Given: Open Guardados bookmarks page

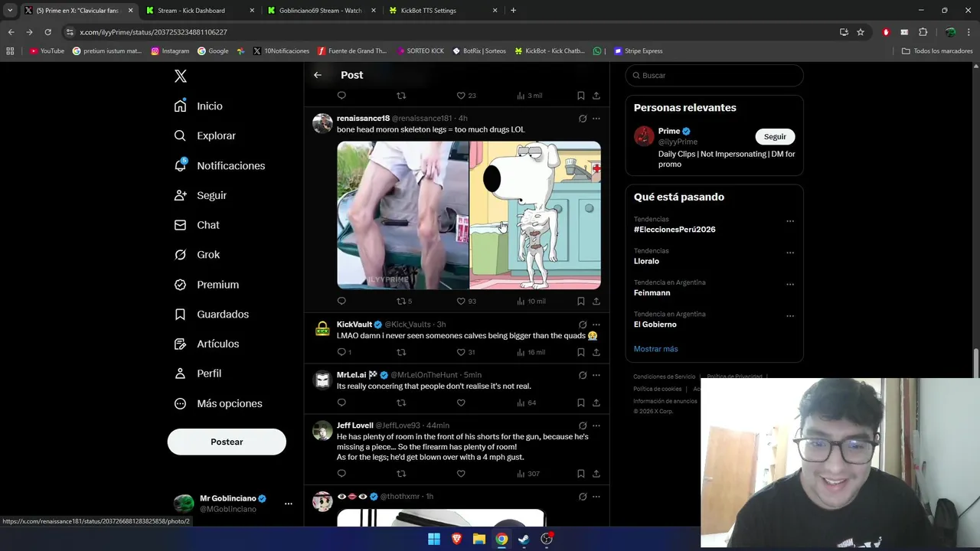Looking at the screenshot, I should pyautogui.click(x=211, y=314).
